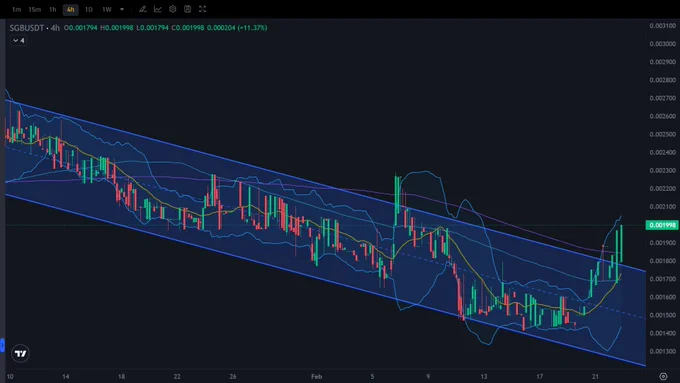
Task: Click the 0.001800 price axis label
Action: [663, 261]
